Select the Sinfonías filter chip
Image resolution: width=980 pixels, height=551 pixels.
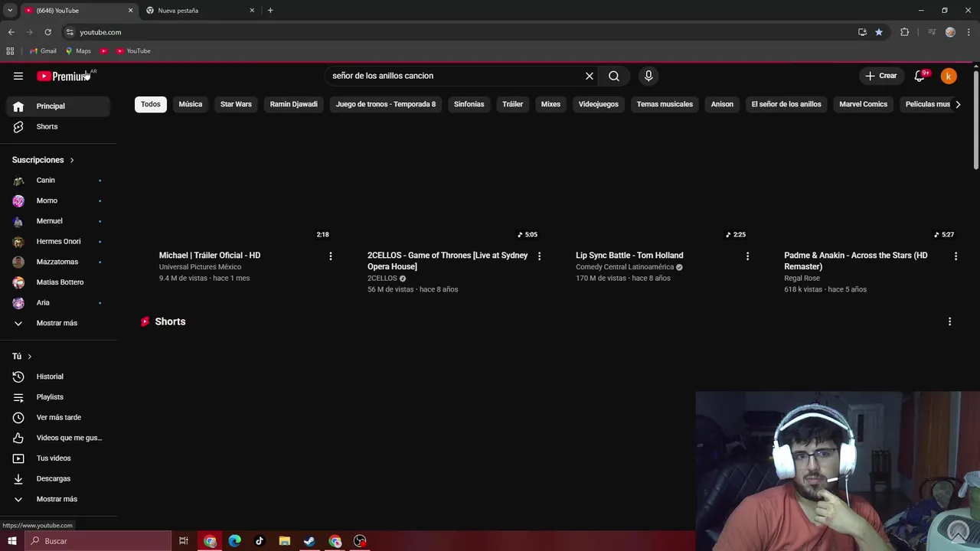point(469,104)
